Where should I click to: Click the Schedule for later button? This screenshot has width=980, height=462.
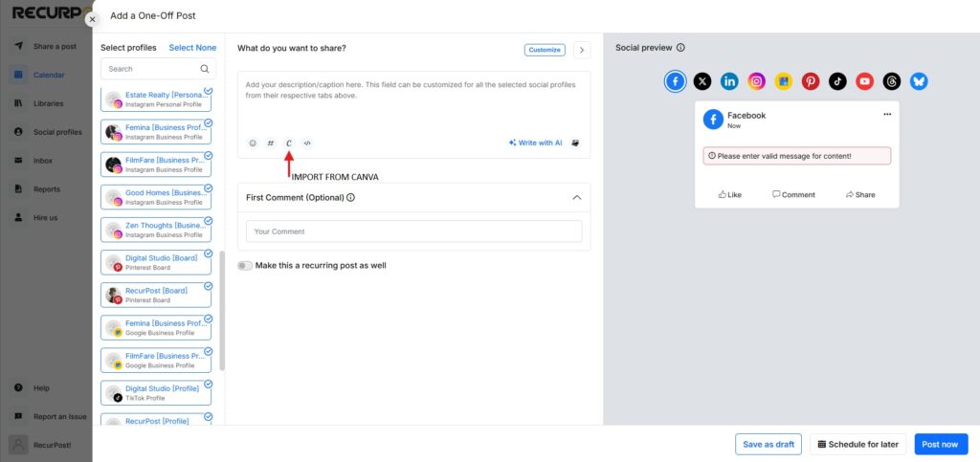pos(858,445)
